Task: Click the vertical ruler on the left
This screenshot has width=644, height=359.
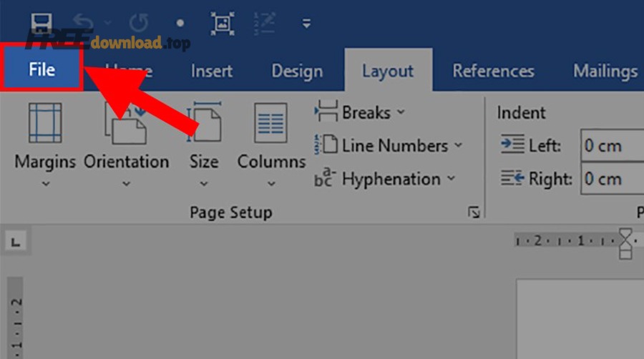Action: click(x=16, y=318)
